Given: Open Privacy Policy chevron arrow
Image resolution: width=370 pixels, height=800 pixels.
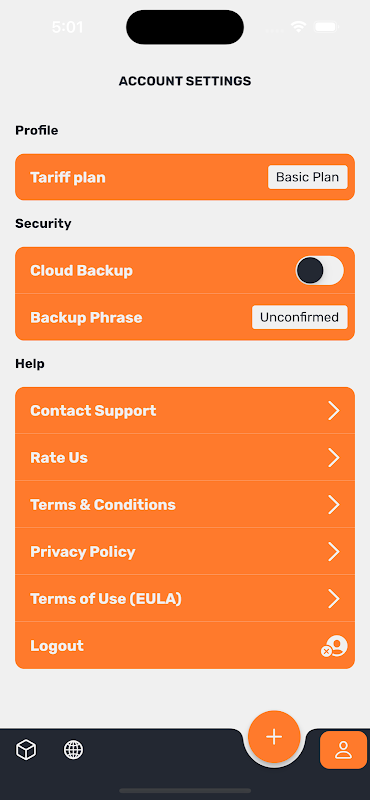Looking at the screenshot, I should (x=334, y=552).
